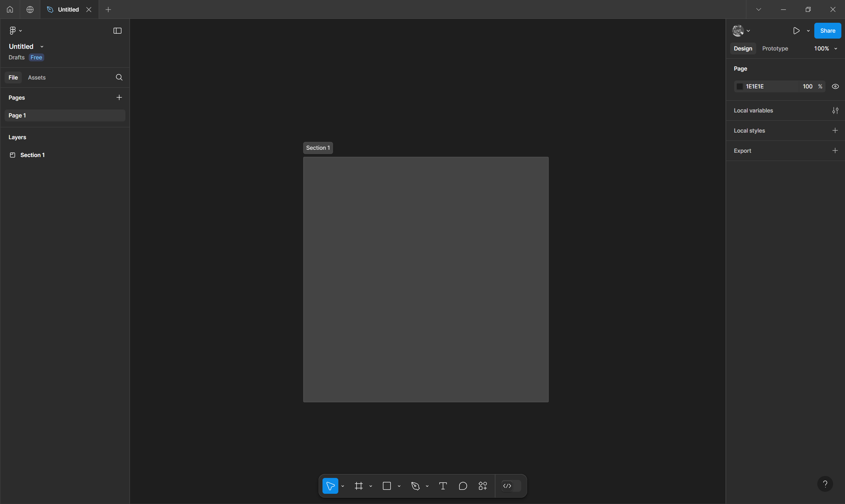Add a new page with plus icon
This screenshot has width=845, height=504.
[119, 98]
